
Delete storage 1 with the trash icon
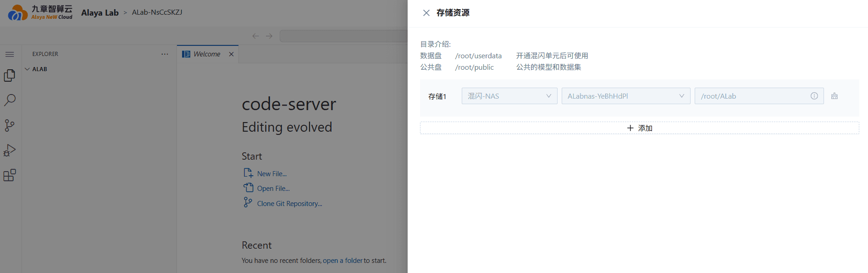point(835,96)
